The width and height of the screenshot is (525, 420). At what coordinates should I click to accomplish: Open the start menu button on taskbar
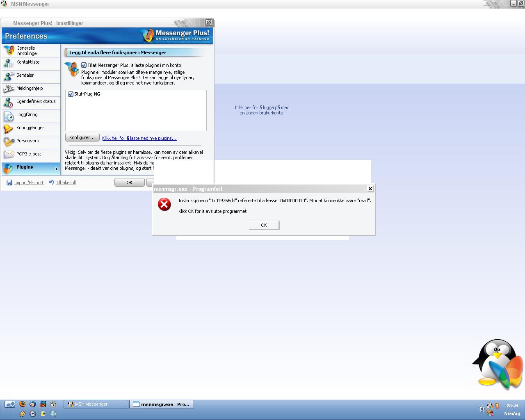(x=10, y=404)
